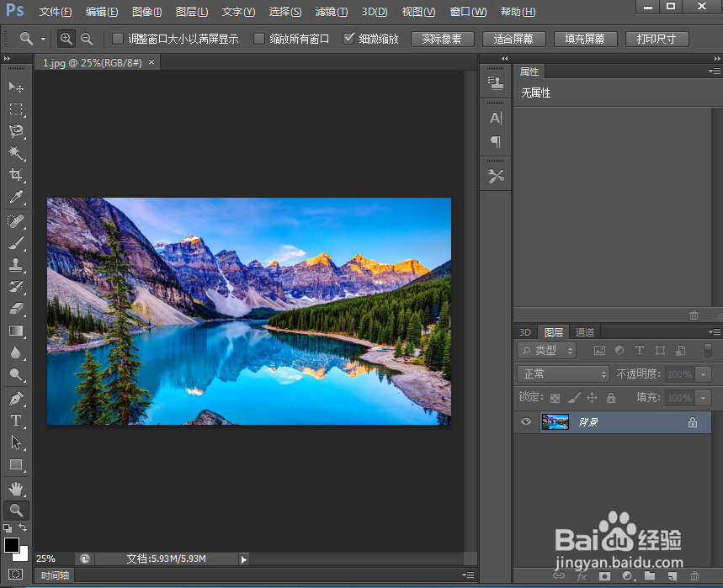Filter layers by adjustment layer icon
723x588 pixels.
[619, 351]
